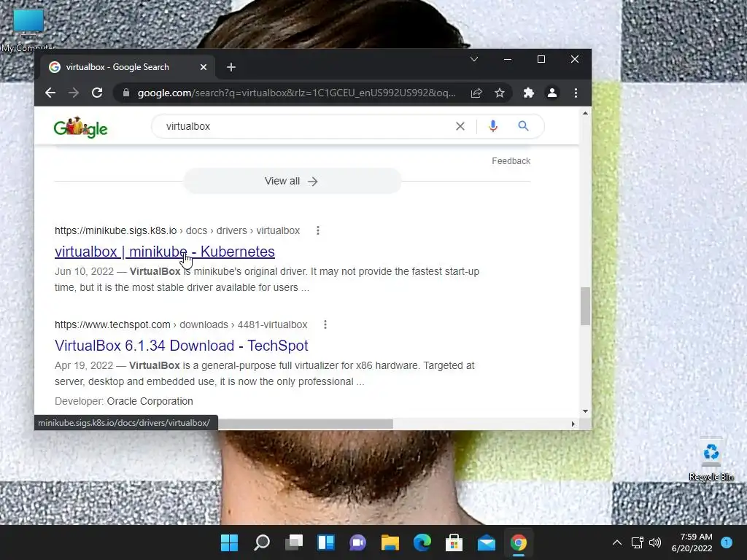This screenshot has height=560, width=747.
Task: Open VirtualBox 6.1.34 Download - TechSpot link
Action: click(x=182, y=345)
